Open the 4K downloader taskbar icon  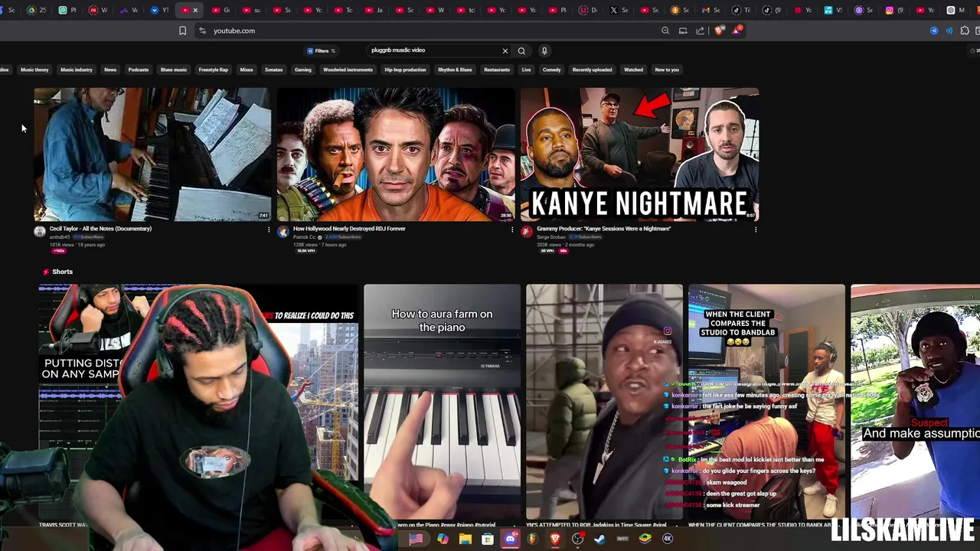tap(668, 539)
